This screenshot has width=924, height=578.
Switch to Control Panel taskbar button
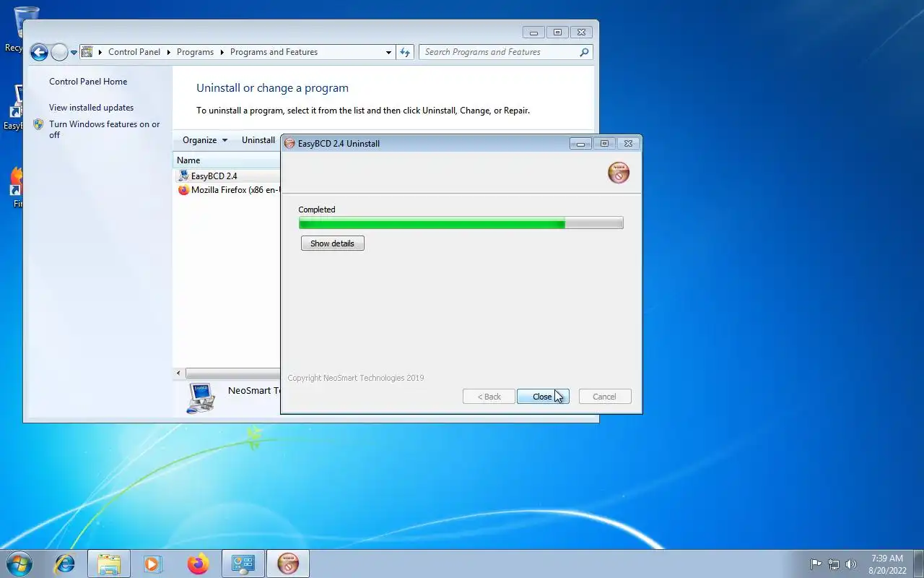pyautogui.click(x=243, y=564)
